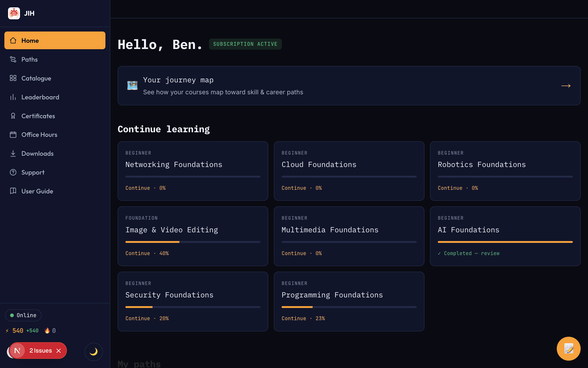
Task: Click the FOUNDATION level label
Action: pyautogui.click(x=142, y=218)
